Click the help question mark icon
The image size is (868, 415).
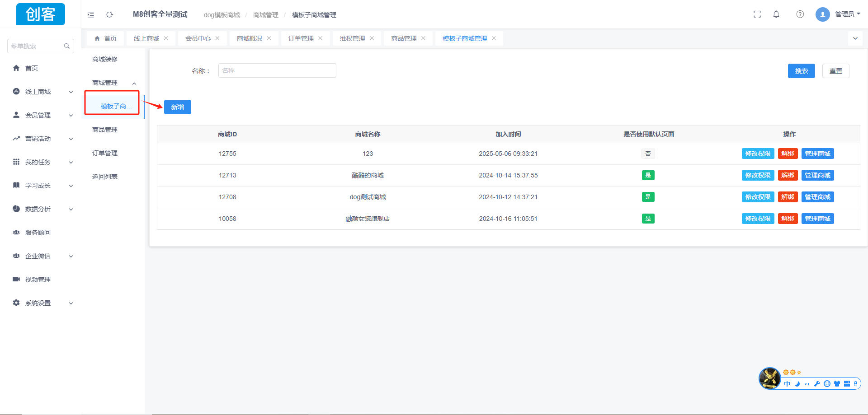point(800,14)
